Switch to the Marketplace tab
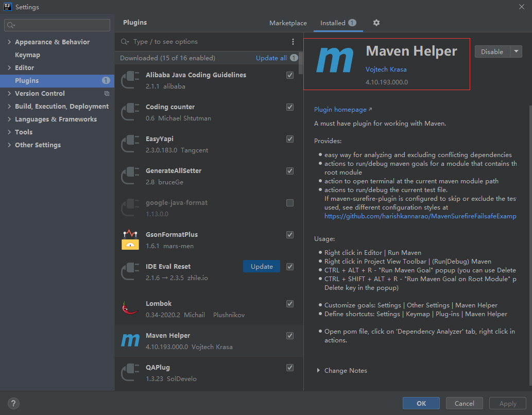This screenshot has width=532, height=415. (x=288, y=23)
